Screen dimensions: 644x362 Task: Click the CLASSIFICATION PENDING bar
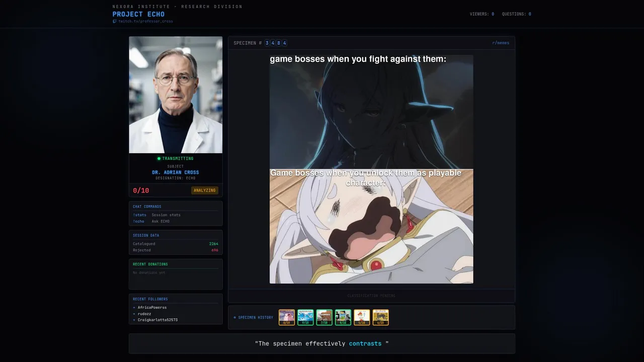click(x=371, y=296)
